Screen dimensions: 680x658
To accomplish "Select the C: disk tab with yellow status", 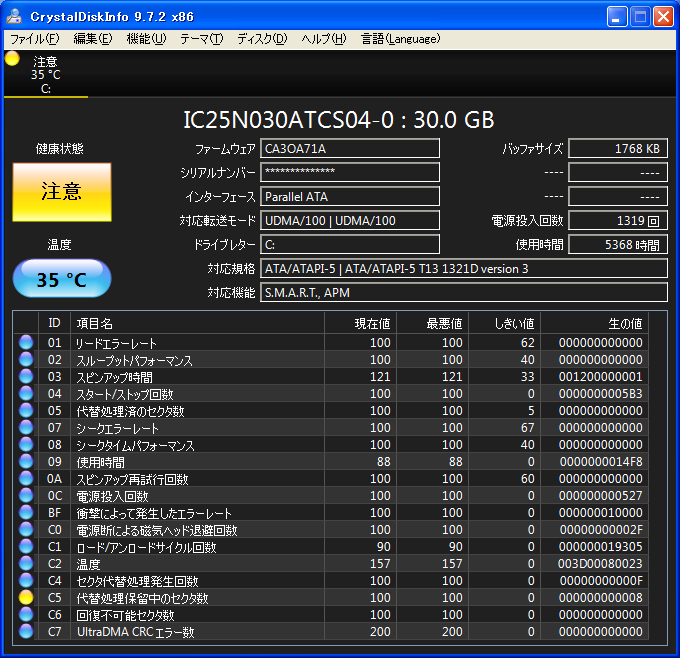I will 46,74.
